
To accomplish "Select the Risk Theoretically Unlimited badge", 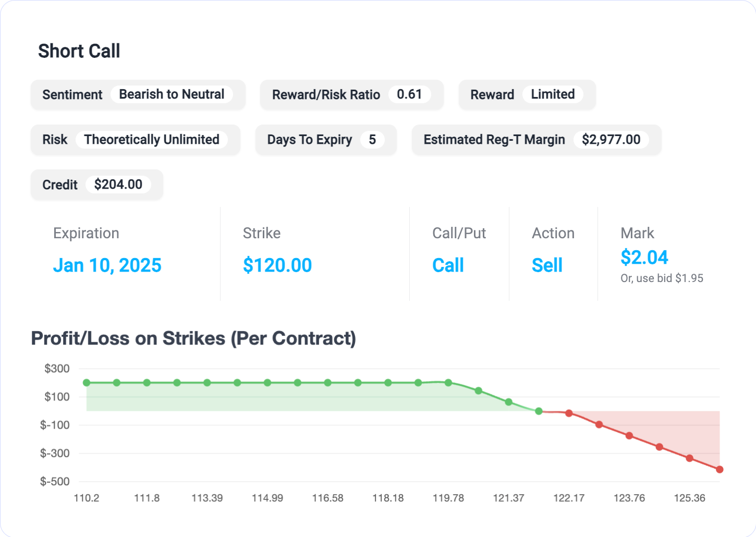I will (152, 139).
